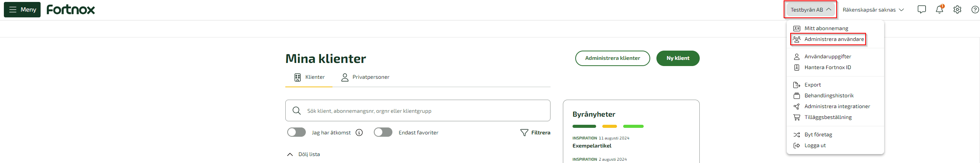The height and width of the screenshot is (163, 980).
Task: Open the chat message icon in header
Action: (922, 10)
